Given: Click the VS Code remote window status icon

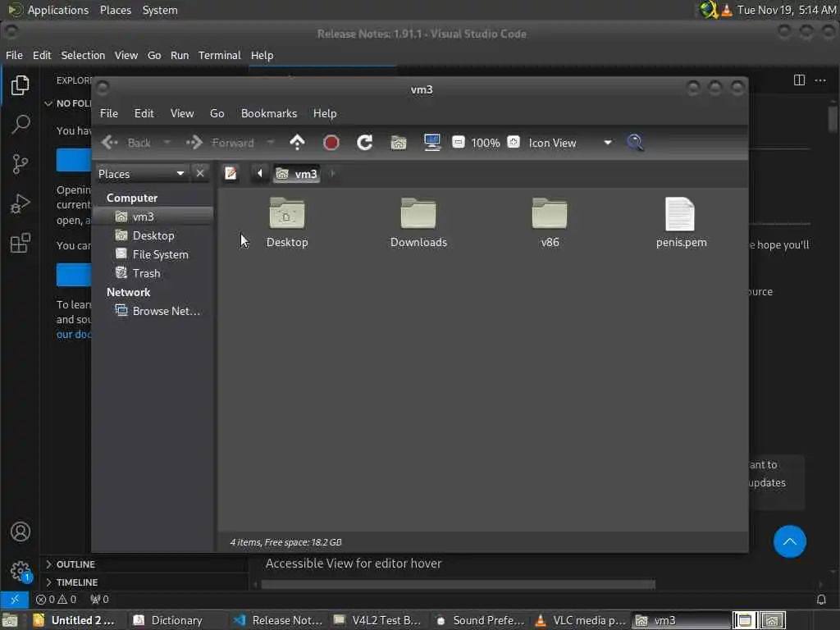Looking at the screenshot, I should pyautogui.click(x=15, y=599).
